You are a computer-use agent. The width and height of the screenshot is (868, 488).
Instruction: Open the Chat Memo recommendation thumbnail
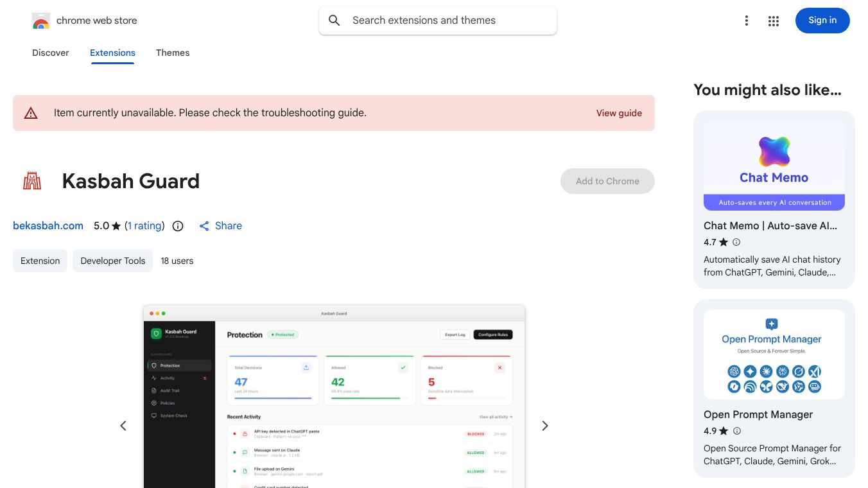tap(774, 166)
